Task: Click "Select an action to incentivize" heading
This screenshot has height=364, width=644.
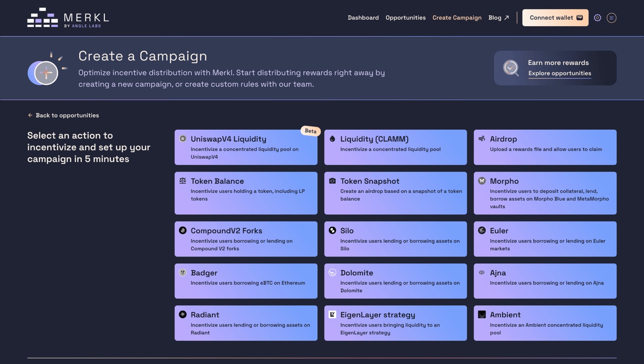Action: coord(89,147)
